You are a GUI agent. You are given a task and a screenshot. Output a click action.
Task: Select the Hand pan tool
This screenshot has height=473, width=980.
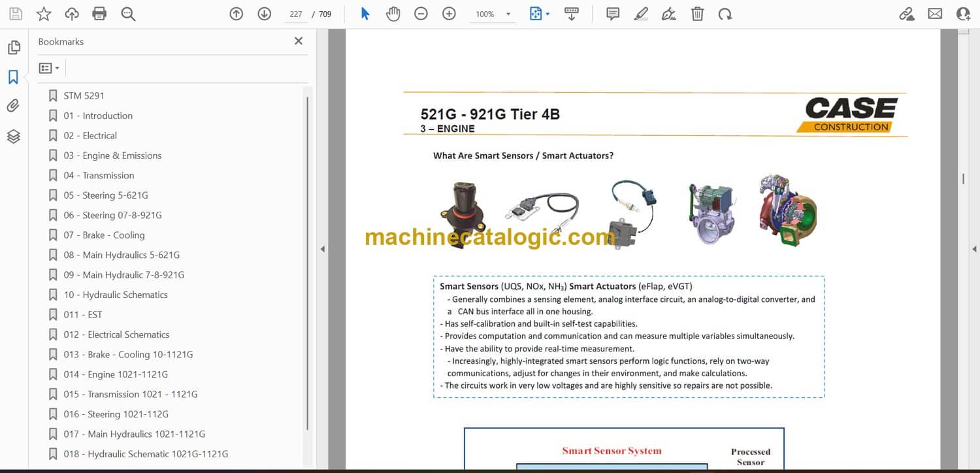pos(393,14)
